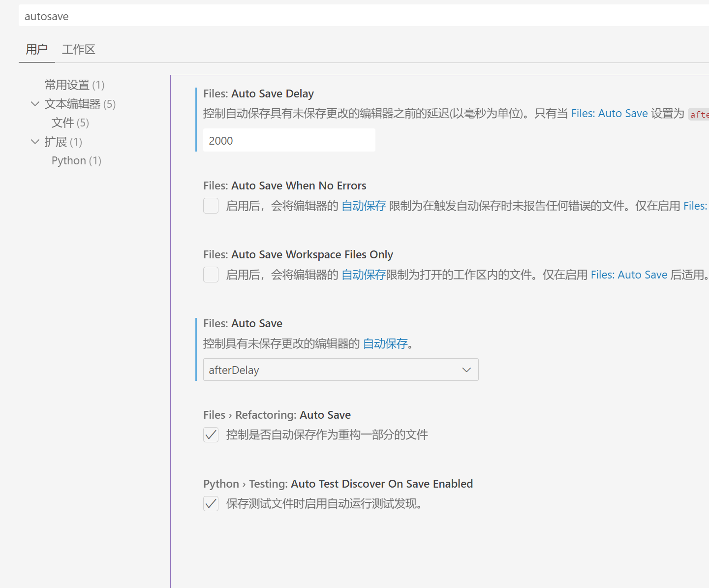Click the settings search box containing autosave
The width and height of the screenshot is (709, 588).
point(364,16)
